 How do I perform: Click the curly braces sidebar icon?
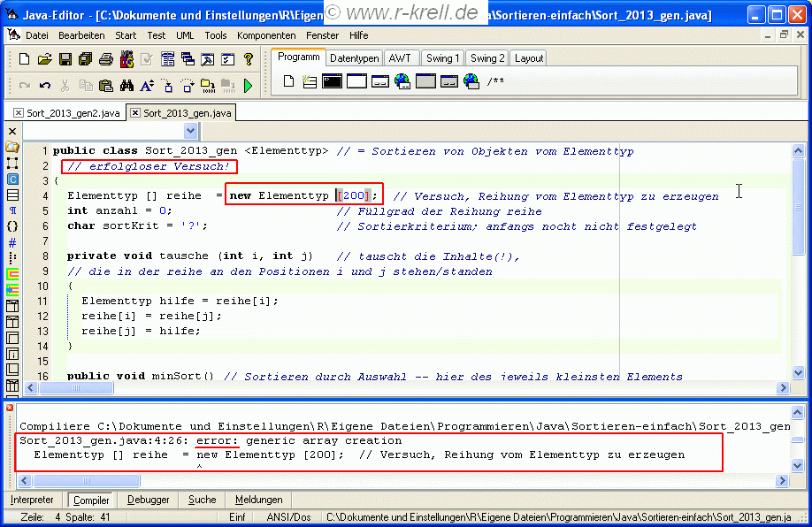point(12,225)
